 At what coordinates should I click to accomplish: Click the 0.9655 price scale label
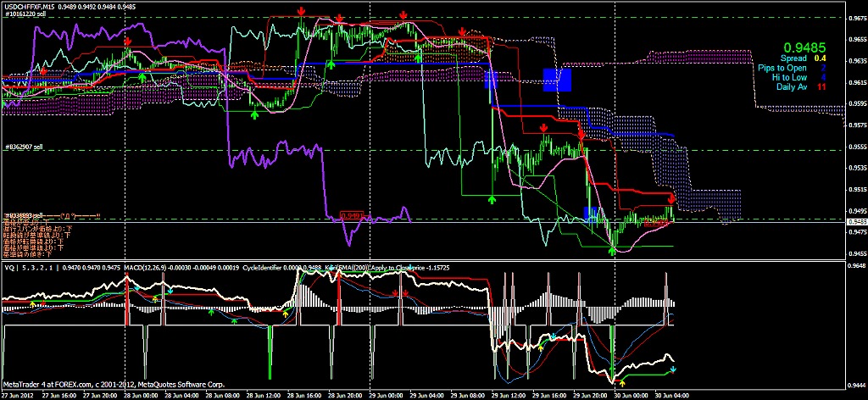click(x=858, y=40)
